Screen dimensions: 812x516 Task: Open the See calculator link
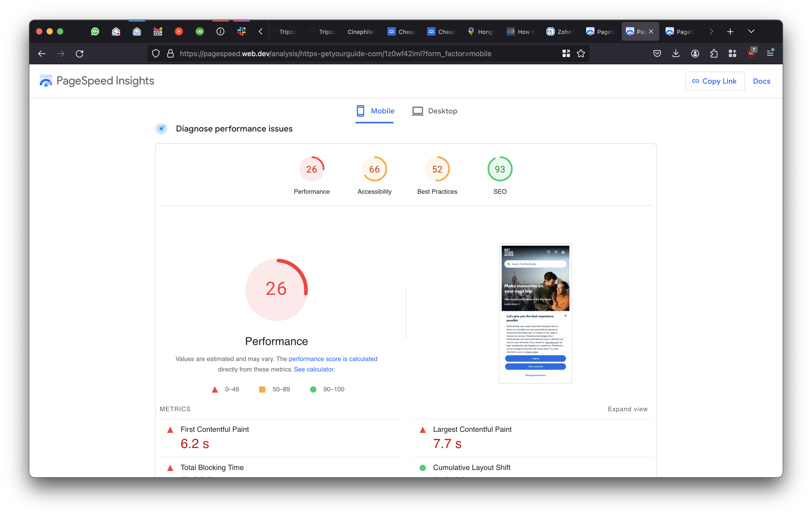(x=314, y=369)
